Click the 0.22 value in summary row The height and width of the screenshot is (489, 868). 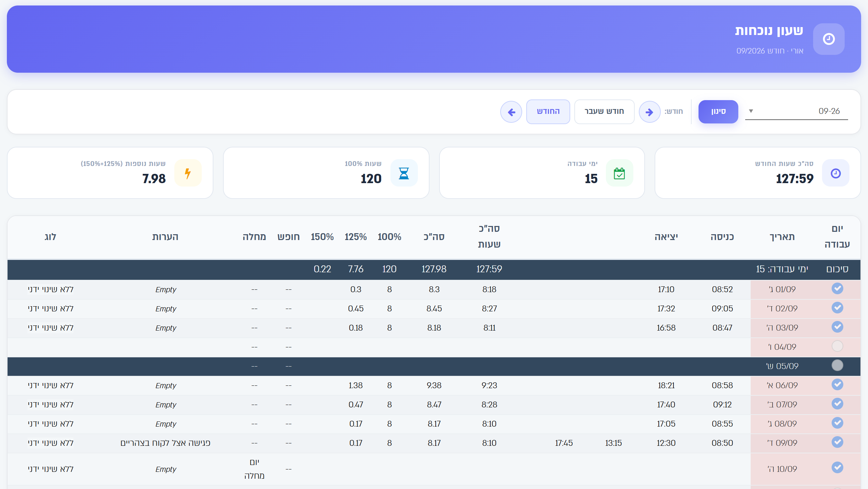point(322,269)
